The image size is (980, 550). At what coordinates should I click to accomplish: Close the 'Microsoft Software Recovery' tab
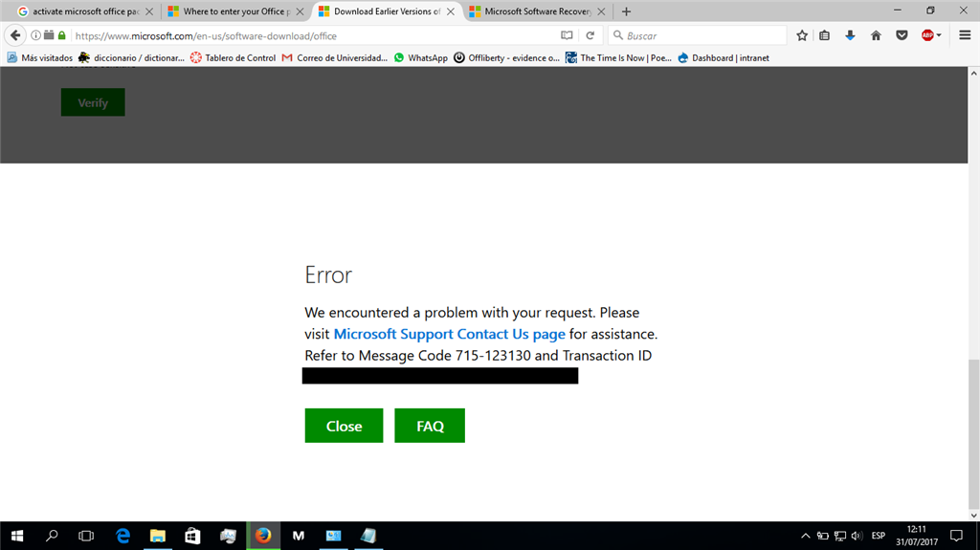click(601, 11)
